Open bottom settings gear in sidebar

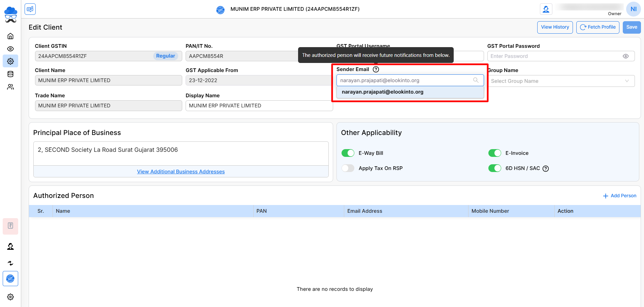click(x=10, y=297)
